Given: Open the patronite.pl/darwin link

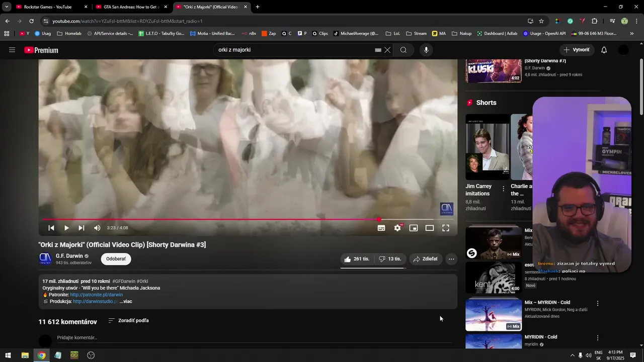Looking at the screenshot, I should point(96,295).
